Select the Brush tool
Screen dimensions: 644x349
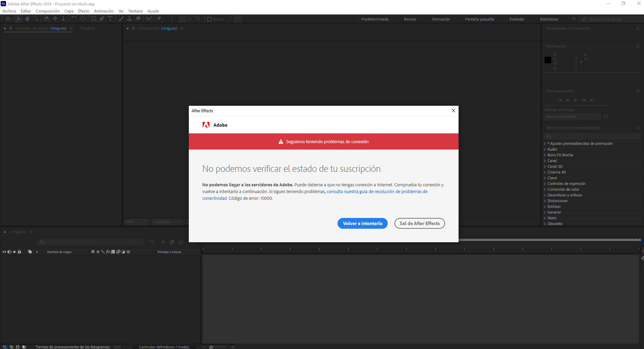pyautogui.click(x=120, y=19)
